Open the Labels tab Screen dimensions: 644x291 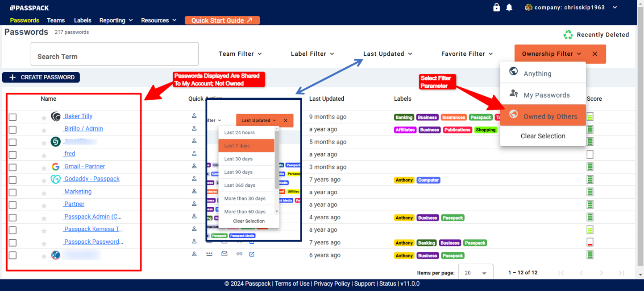83,20
